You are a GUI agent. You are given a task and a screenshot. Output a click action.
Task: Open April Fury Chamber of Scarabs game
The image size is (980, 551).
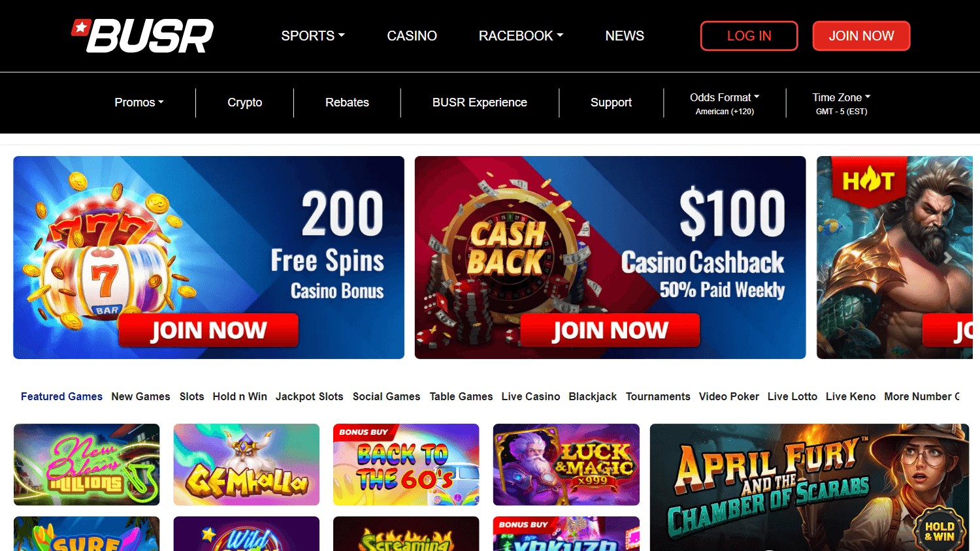(809, 487)
